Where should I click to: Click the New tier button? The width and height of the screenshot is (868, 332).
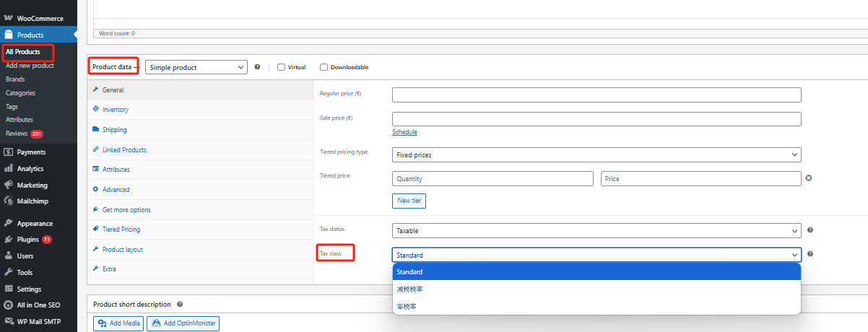409,201
